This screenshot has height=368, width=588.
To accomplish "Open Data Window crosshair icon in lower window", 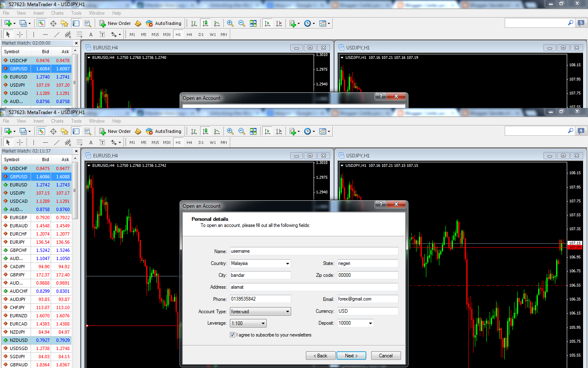I will pyautogui.click(x=53, y=131).
